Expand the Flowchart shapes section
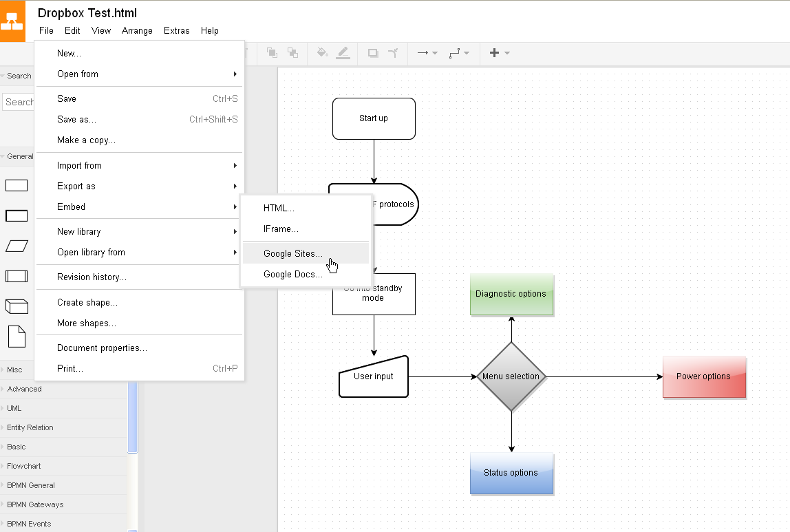 click(63, 466)
